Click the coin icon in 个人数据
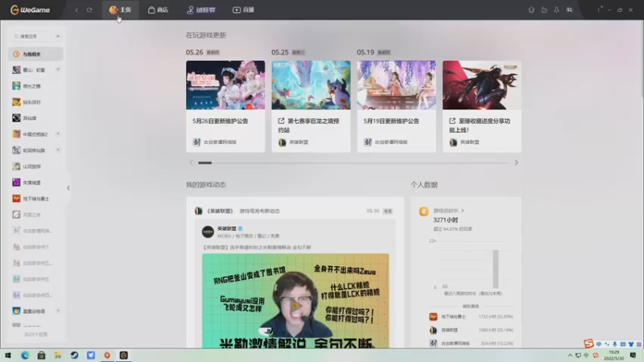 (424, 212)
